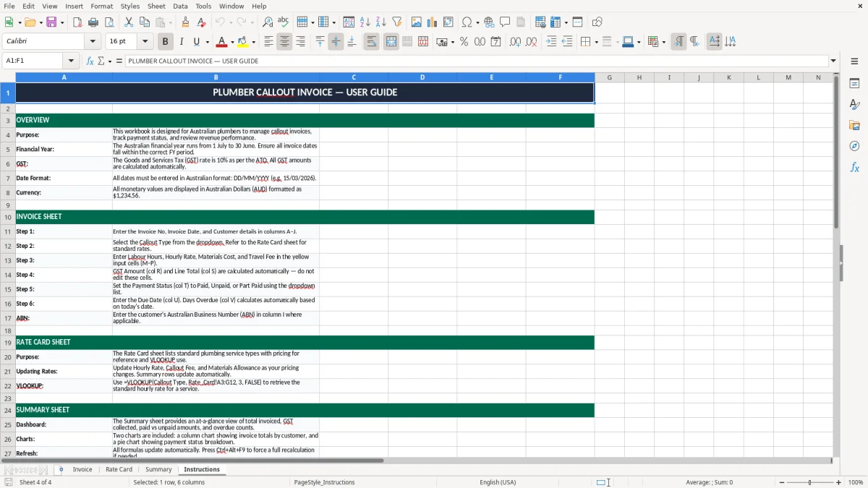Image resolution: width=868 pixels, height=488 pixels.
Task: Open the Font Color dropdown arrow
Action: pyautogui.click(x=233, y=42)
